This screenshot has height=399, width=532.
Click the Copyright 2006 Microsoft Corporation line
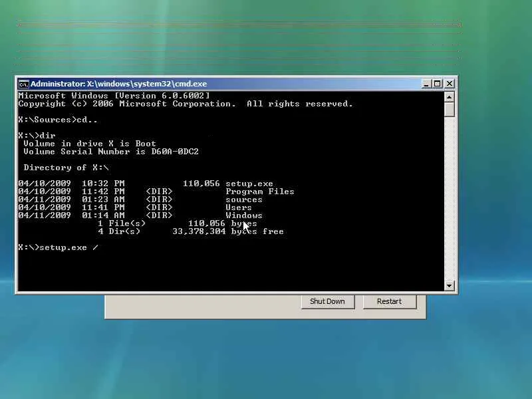[186, 104]
